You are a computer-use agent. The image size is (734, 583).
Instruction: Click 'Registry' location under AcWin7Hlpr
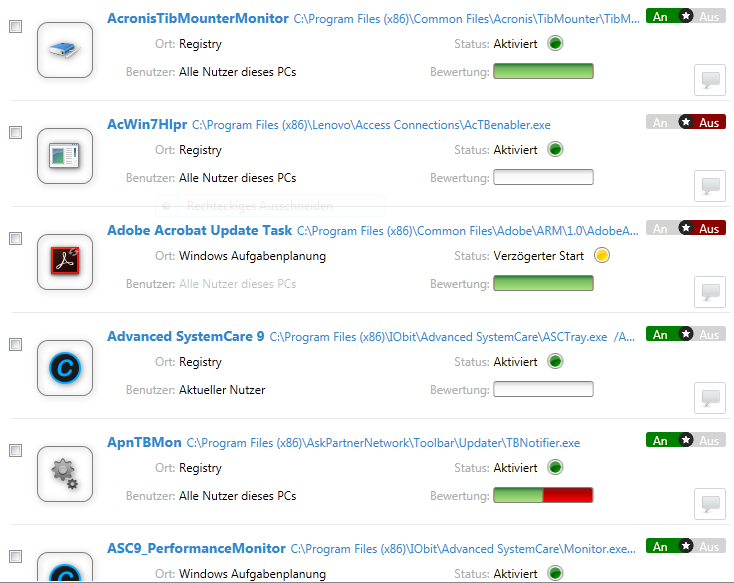200,150
